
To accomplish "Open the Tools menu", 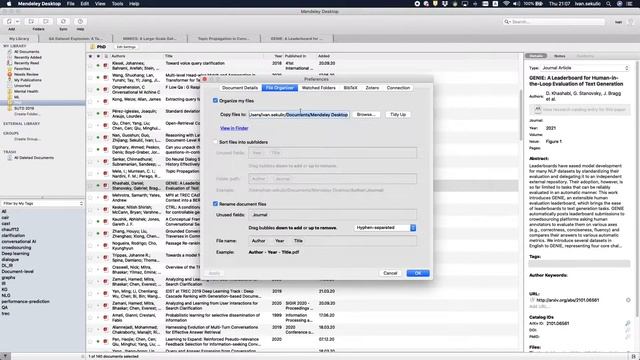I will [x=118, y=4].
